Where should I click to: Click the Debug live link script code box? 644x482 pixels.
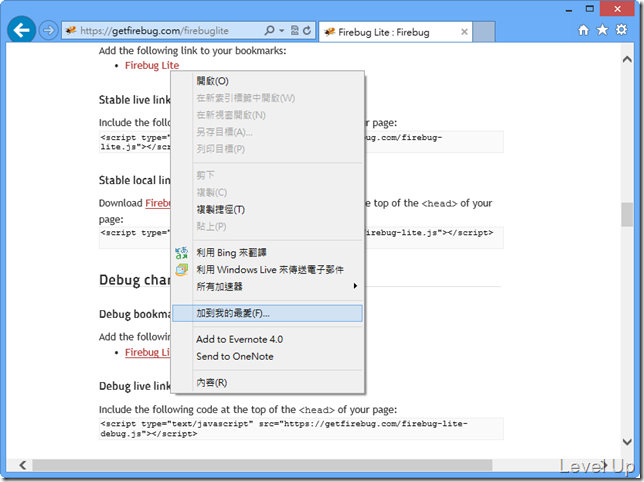(x=301, y=429)
